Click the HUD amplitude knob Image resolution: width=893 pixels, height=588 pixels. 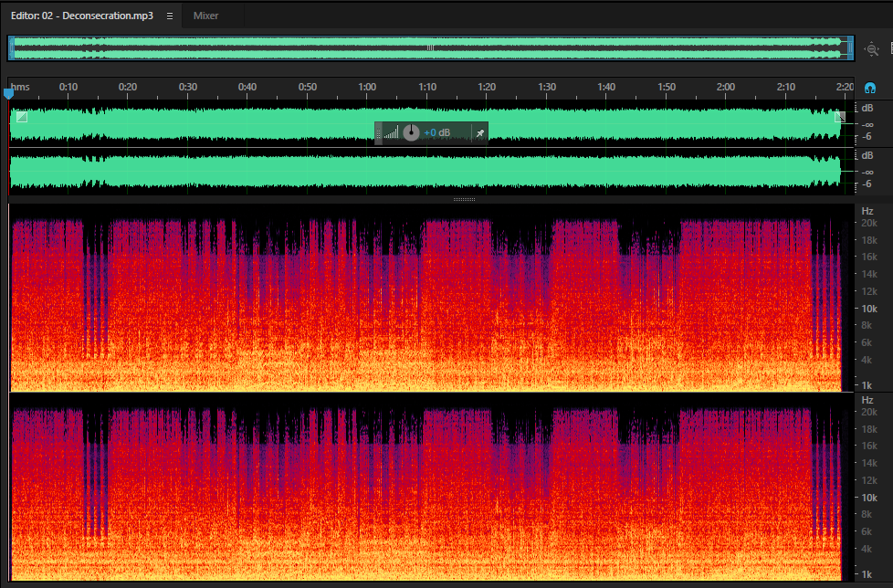411,132
